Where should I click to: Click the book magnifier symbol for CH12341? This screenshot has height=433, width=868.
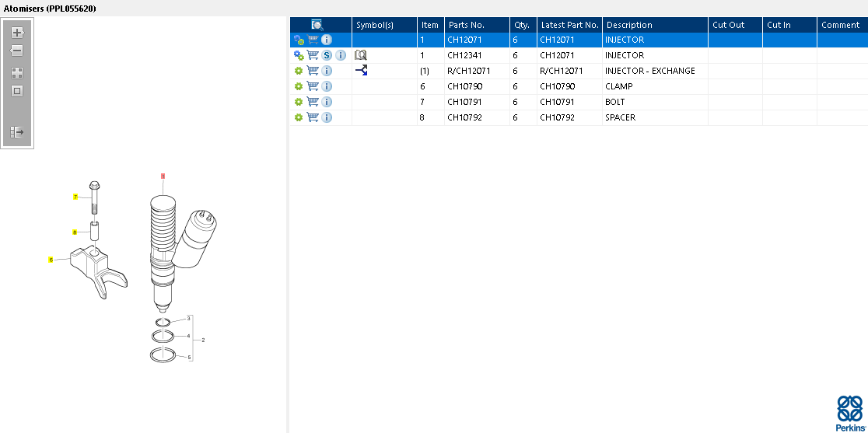pos(360,55)
